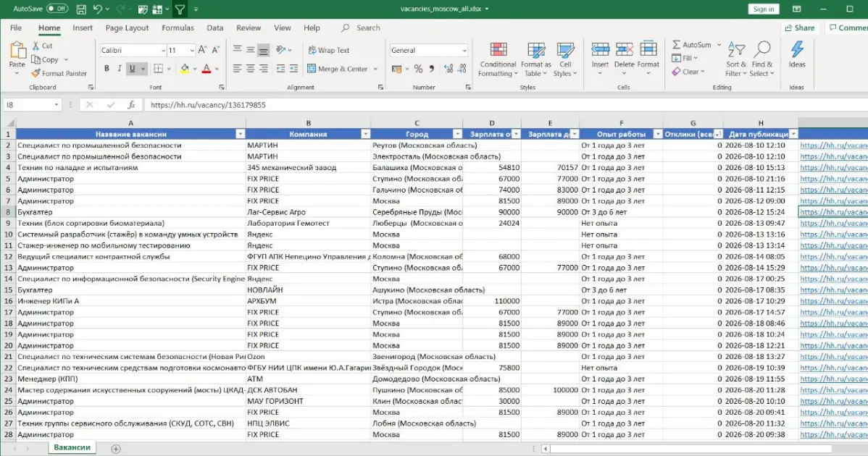Open Find & Select magnifier menu
The width and height of the screenshot is (868, 456).
coord(762,59)
